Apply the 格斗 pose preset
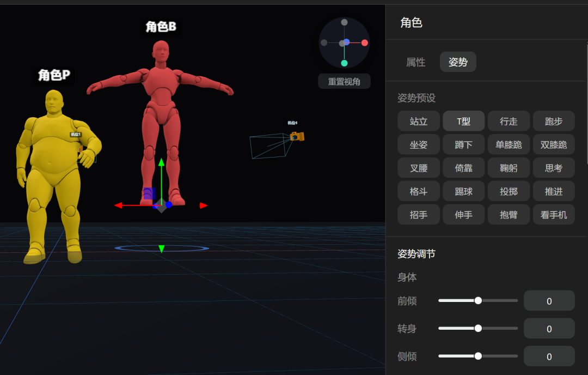This screenshot has width=588, height=375. [x=419, y=191]
